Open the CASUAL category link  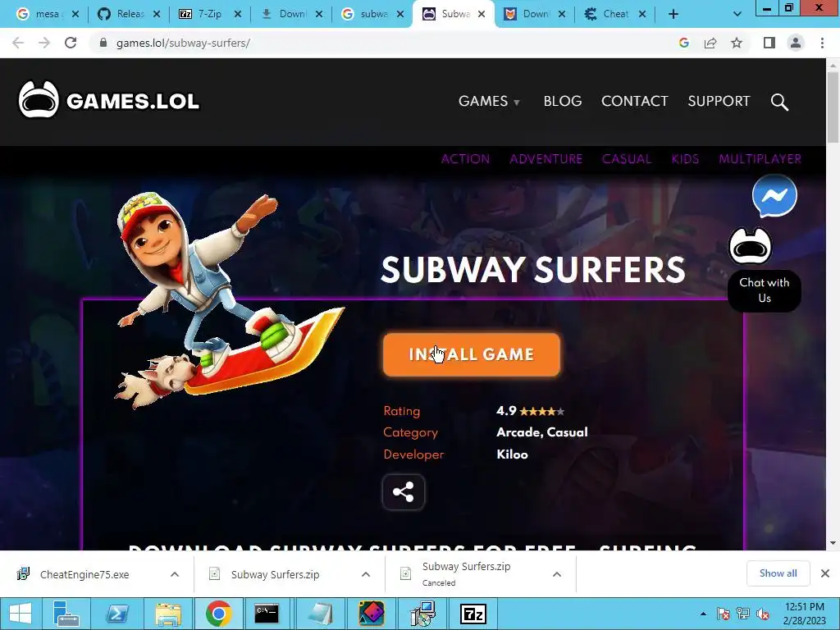626,158
